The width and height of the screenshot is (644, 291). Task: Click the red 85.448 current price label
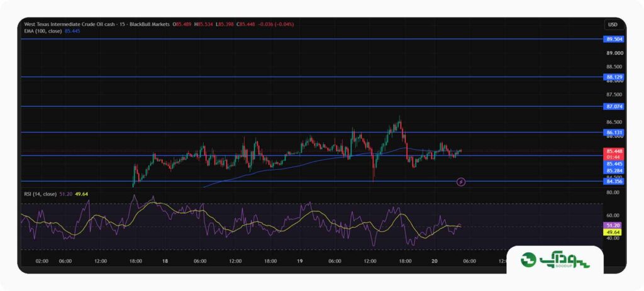tap(614, 151)
